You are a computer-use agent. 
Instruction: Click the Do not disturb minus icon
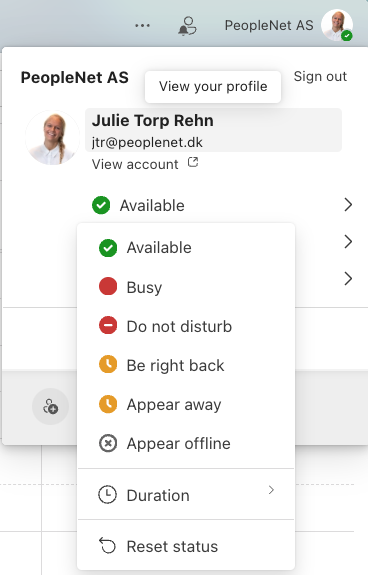(108, 325)
